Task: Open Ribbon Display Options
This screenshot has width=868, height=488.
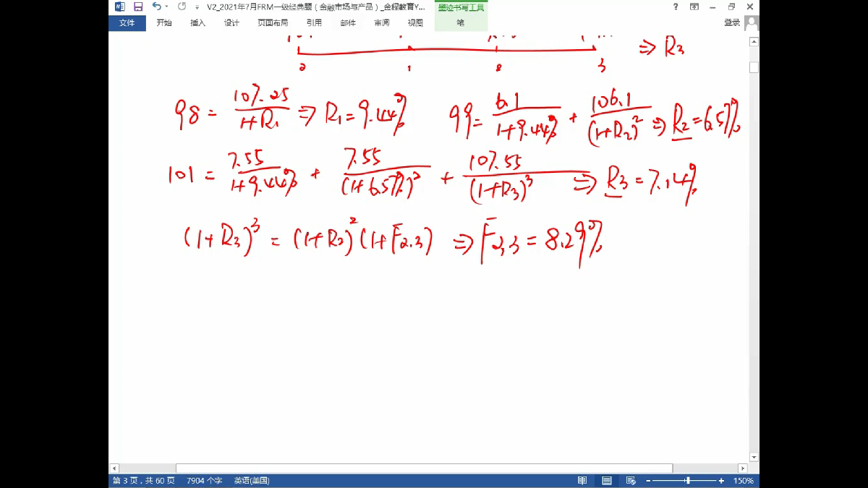Action: point(694,7)
